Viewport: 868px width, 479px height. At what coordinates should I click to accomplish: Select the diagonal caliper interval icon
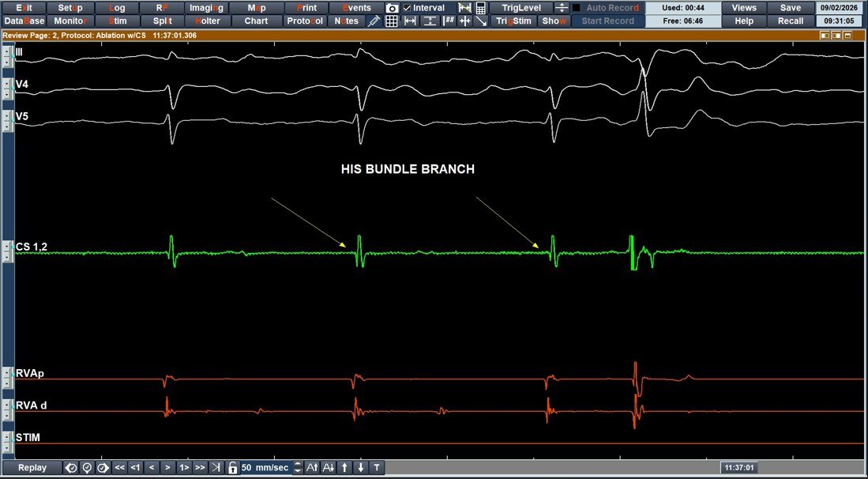coord(465,9)
